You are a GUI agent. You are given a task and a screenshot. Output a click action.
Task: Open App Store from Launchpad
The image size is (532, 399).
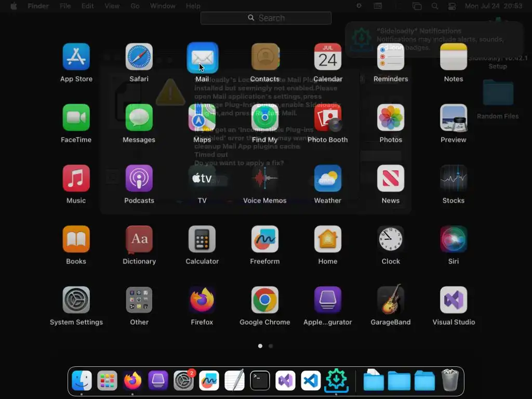76,57
